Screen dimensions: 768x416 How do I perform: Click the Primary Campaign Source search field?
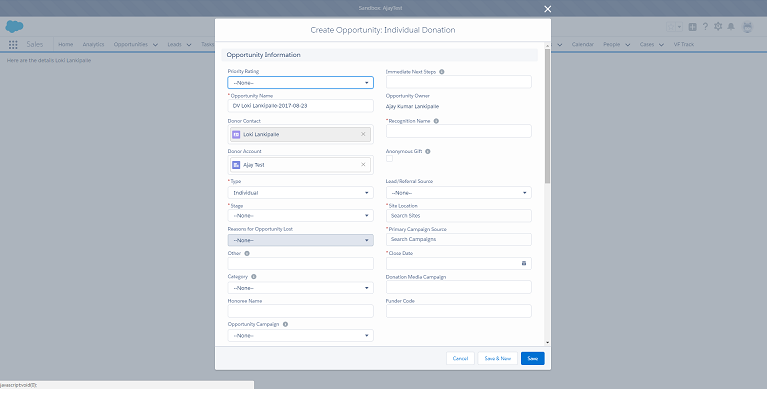pos(458,239)
